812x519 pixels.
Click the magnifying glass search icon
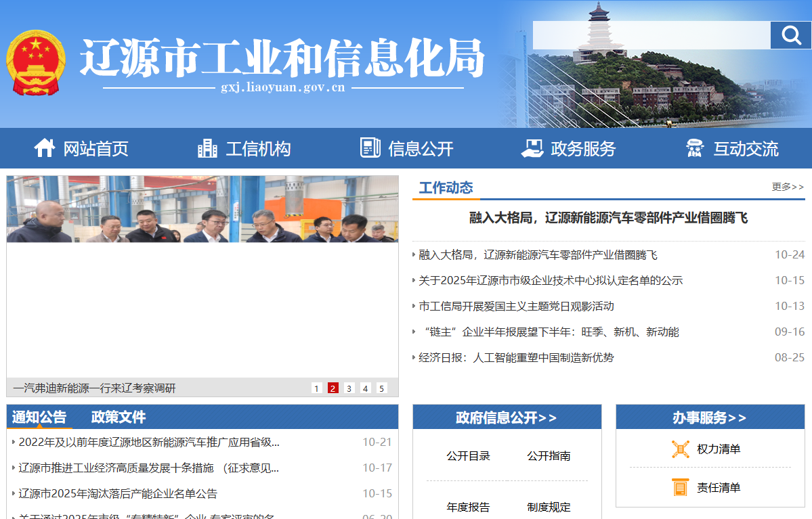coord(791,35)
